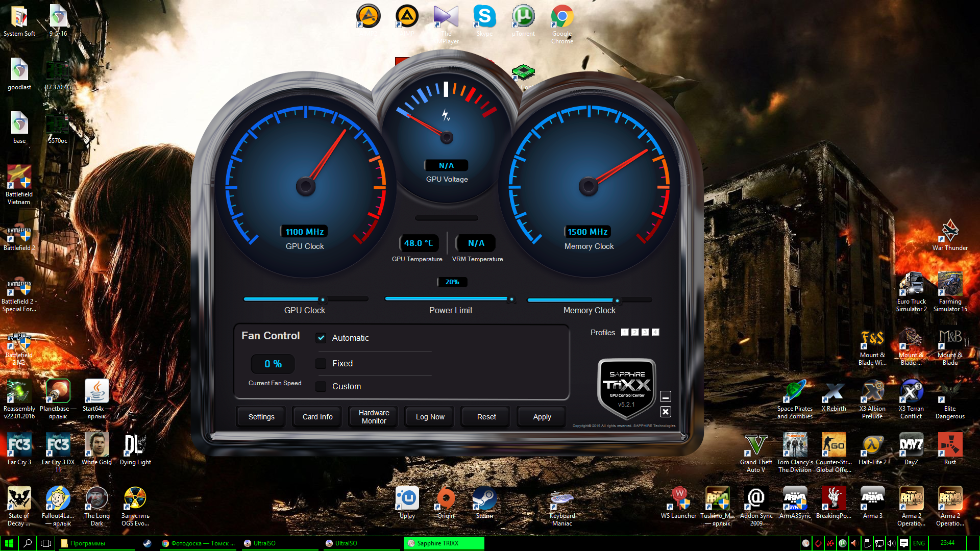Uncheck Automatic fan control checkbox
This screenshot has width=980, height=551.
(x=321, y=338)
